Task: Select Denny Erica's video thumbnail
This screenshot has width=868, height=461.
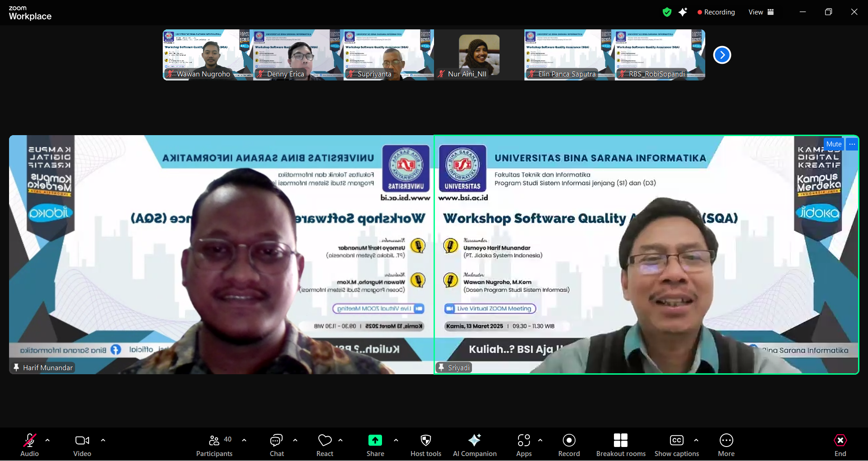Action: (298, 55)
